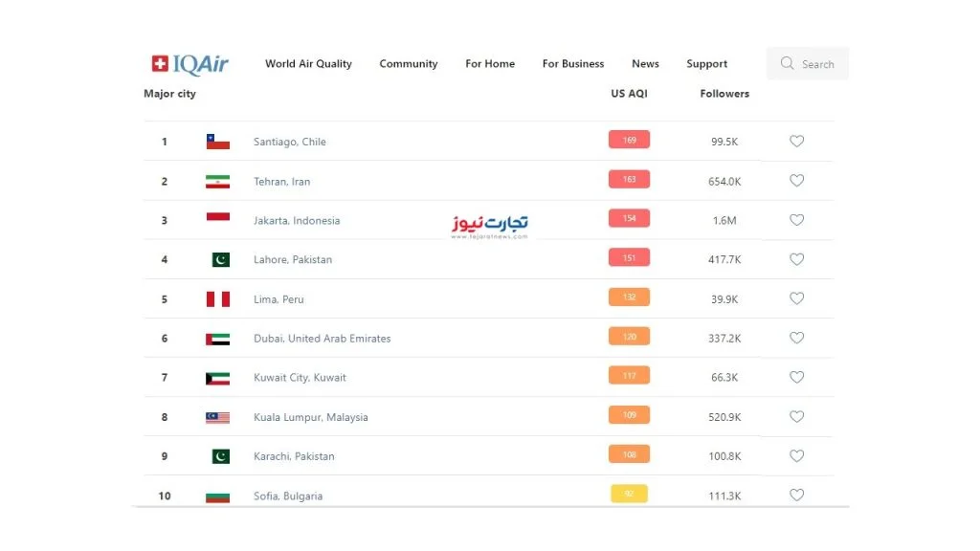Toggle the heart for Dubai row

[796, 338]
